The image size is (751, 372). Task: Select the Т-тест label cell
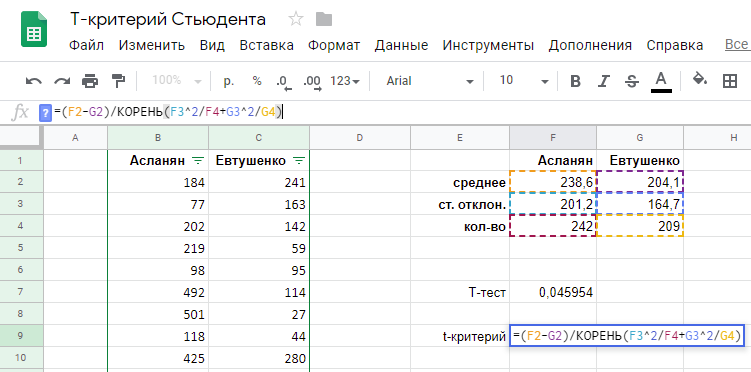[460, 292]
